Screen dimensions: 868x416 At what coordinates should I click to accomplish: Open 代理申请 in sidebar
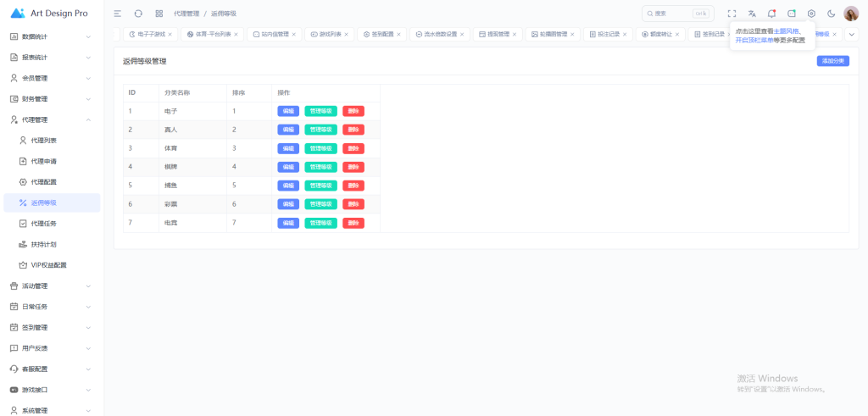(x=52, y=162)
